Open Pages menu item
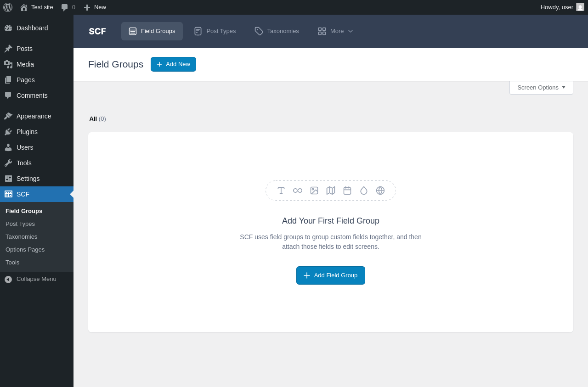588x387 pixels. (37, 80)
